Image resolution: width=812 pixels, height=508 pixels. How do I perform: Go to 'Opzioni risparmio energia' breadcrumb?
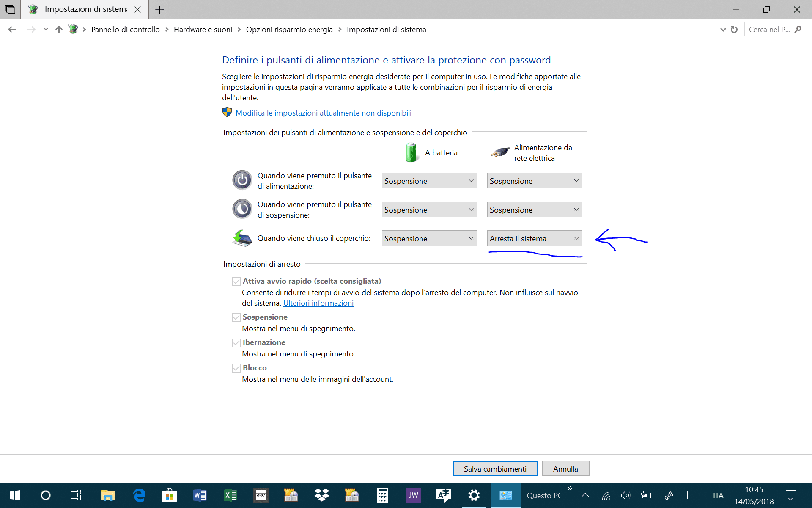pyautogui.click(x=289, y=29)
